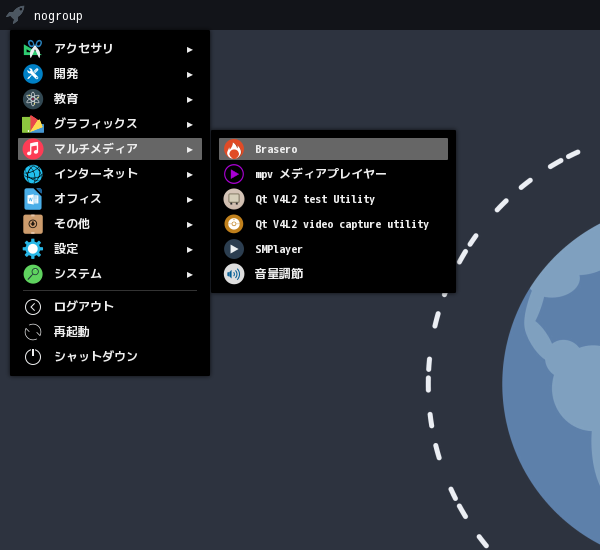This screenshot has height=550, width=600.
Task: Click the back-arrow circle icon for ログアウト
Action: (x=33, y=307)
